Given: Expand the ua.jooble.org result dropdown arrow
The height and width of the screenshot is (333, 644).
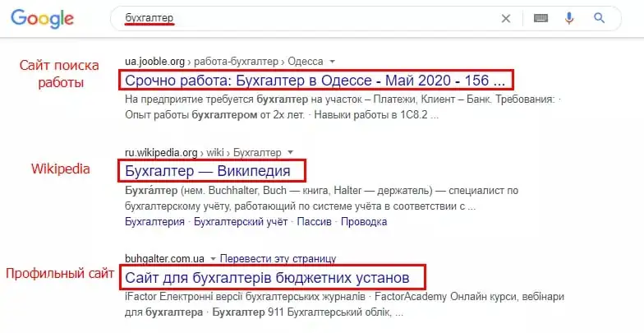Looking at the screenshot, I should tap(332, 62).
